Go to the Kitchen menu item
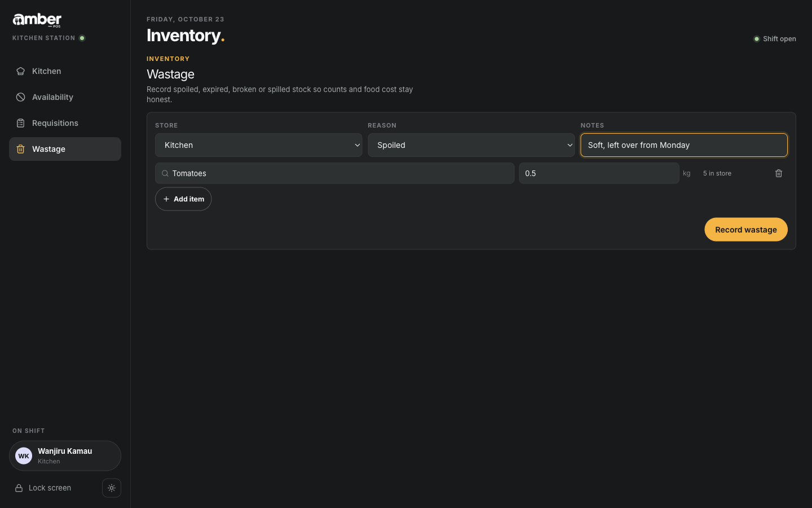This screenshot has width=812, height=508. coord(65,71)
